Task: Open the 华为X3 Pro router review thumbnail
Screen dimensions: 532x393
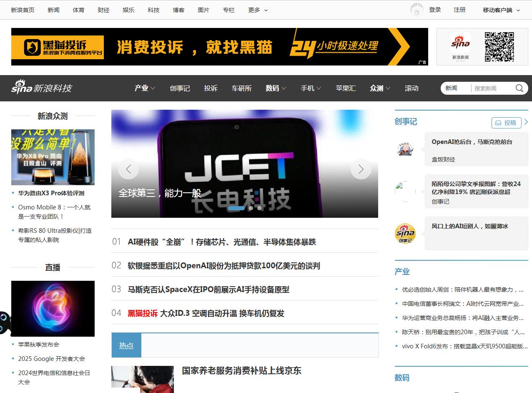Action: (x=53, y=157)
